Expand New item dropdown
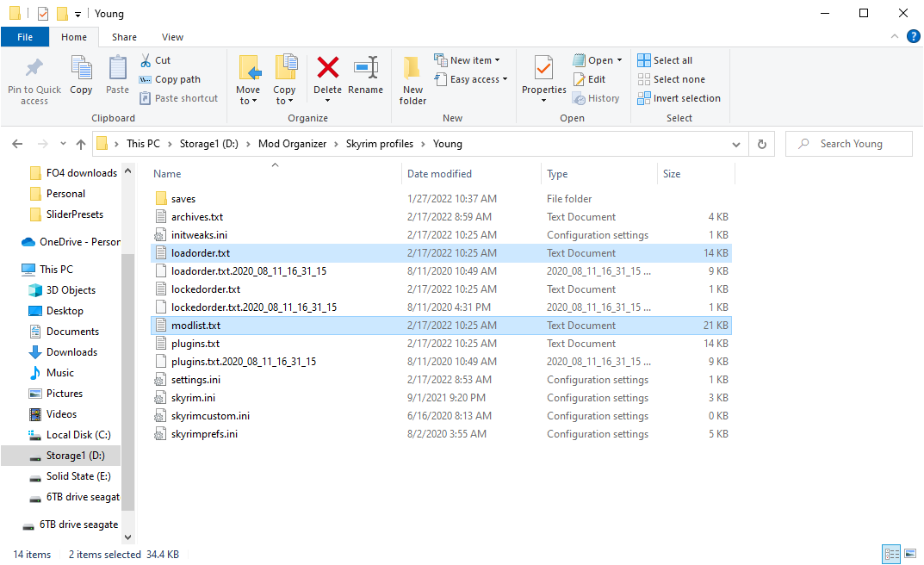The height and width of the screenshot is (565, 924). pos(498,60)
